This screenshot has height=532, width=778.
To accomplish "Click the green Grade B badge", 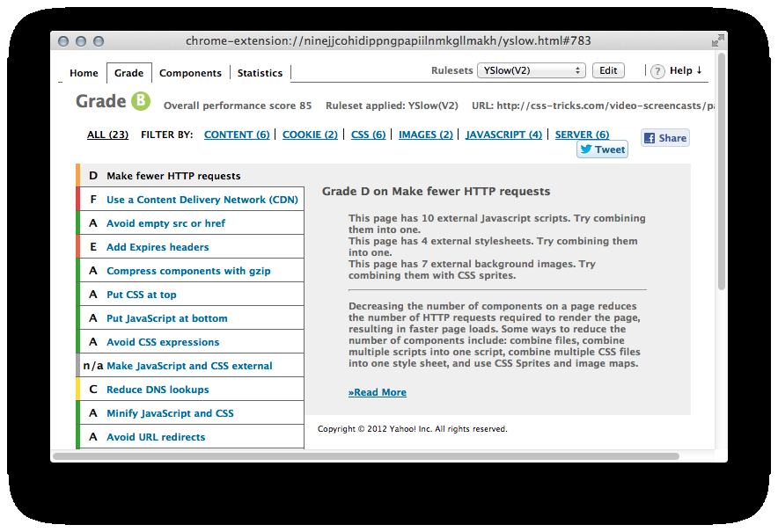I will [141, 101].
